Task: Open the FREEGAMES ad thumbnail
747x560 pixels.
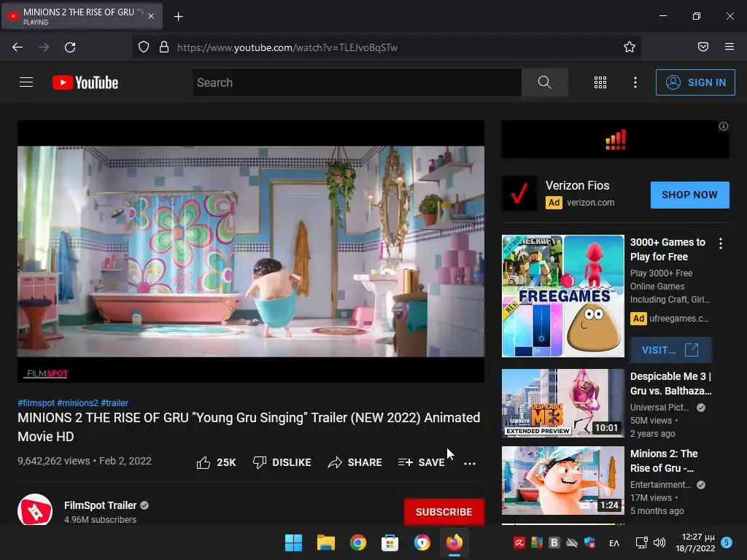Action: pos(563,296)
